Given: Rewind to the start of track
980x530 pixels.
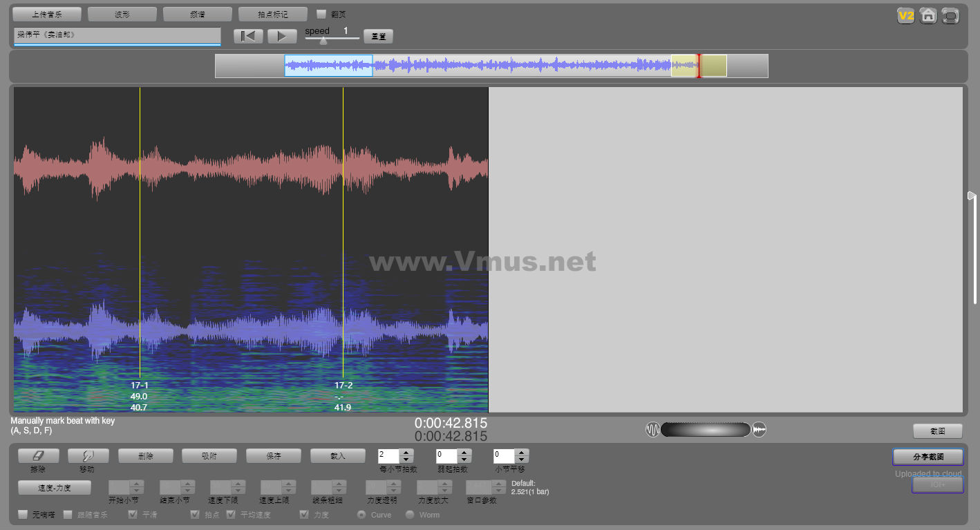Looking at the screenshot, I should coord(248,36).
